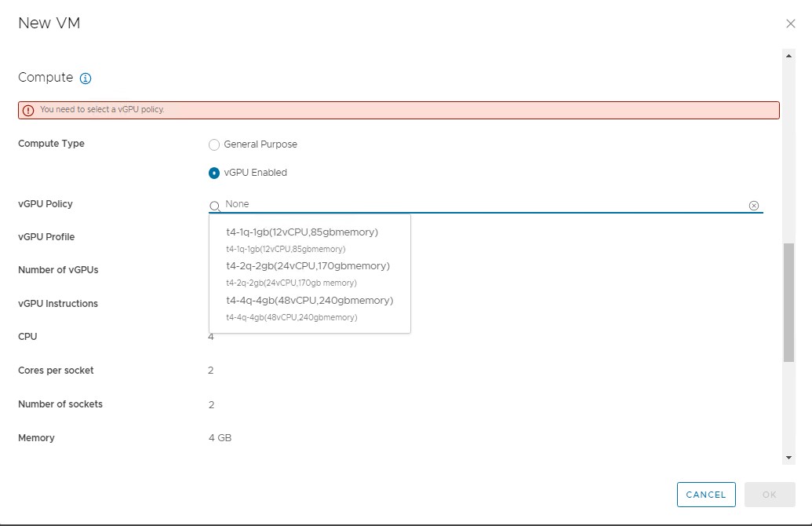This screenshot has height=526, width=812.
Task: Click the warning icon in the vGPU error banner
Action: (27, 110)
